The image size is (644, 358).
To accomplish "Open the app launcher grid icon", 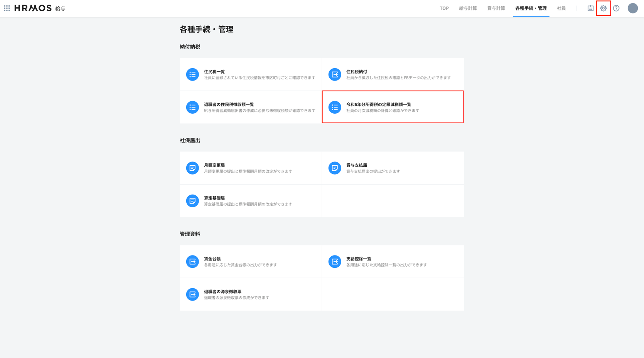I will click(7, 8).
